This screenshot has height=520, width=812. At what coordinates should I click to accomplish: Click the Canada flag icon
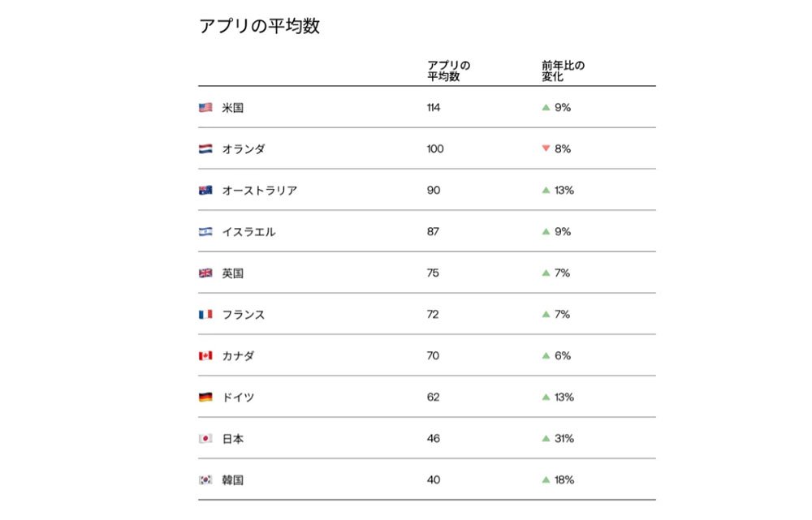[x=205, y=356]
